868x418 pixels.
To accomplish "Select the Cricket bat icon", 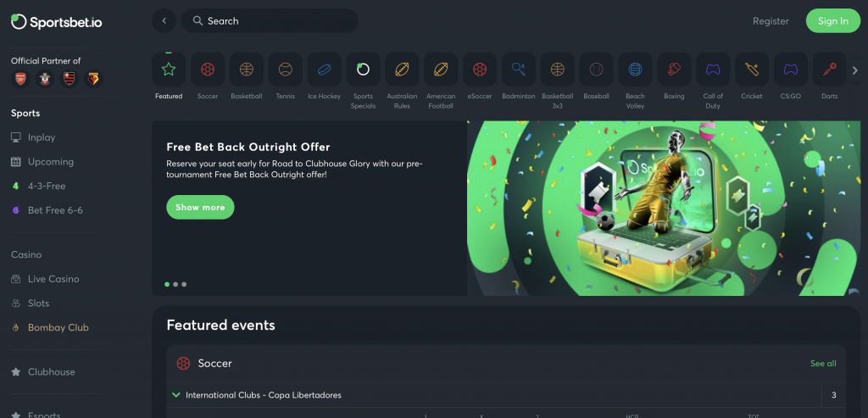I will point(752,70).
